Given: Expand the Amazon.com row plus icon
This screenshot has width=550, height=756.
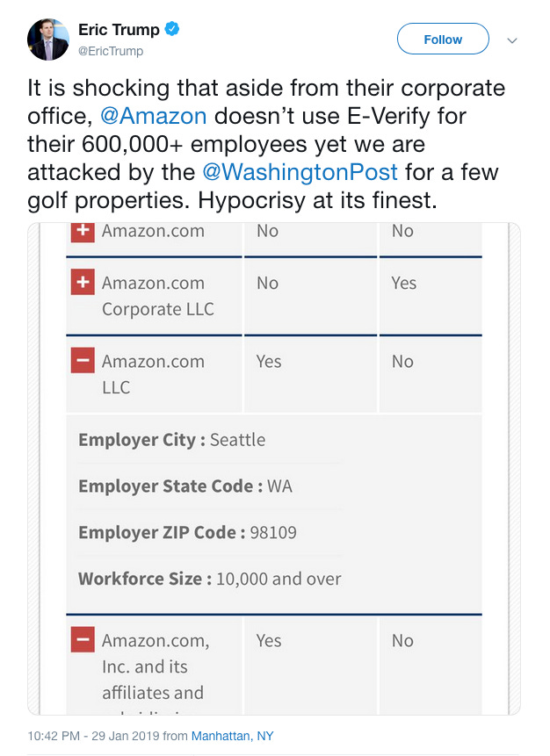Looking at the screenshot, I should click(x=83, y=231).
